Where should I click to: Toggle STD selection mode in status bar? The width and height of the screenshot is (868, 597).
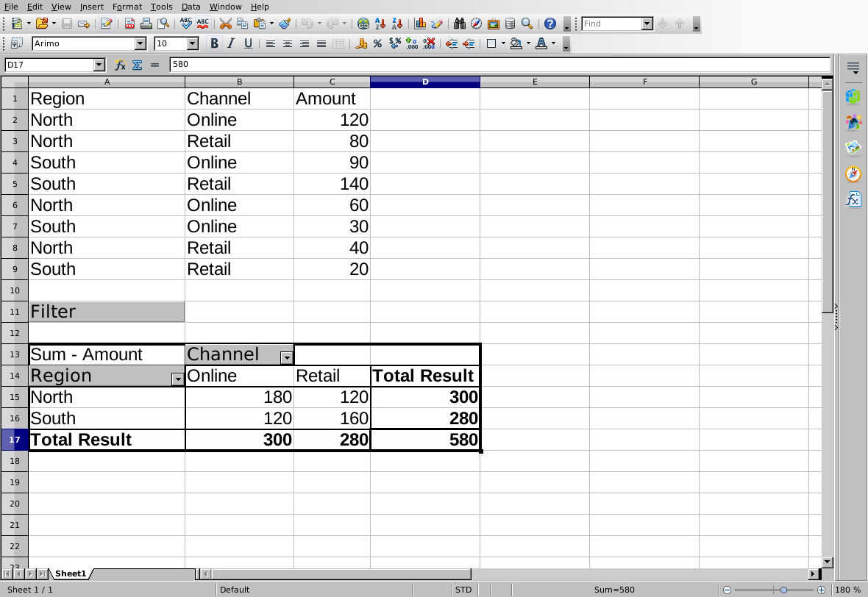pos(463,590)
